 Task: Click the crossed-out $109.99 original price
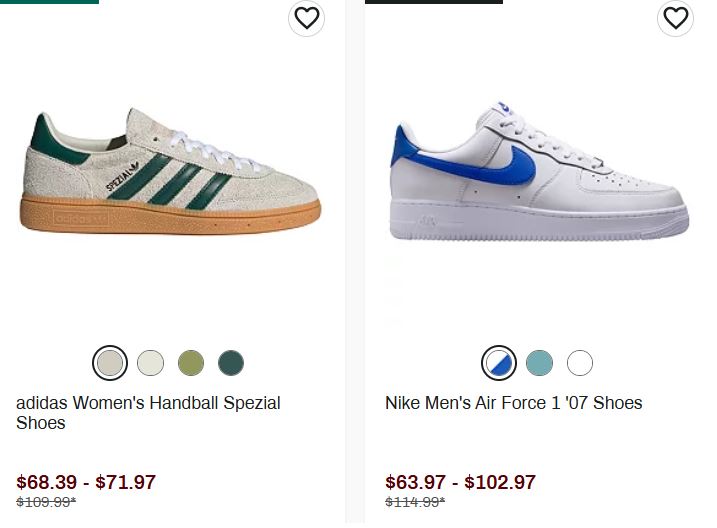click(x=46, y=502)
